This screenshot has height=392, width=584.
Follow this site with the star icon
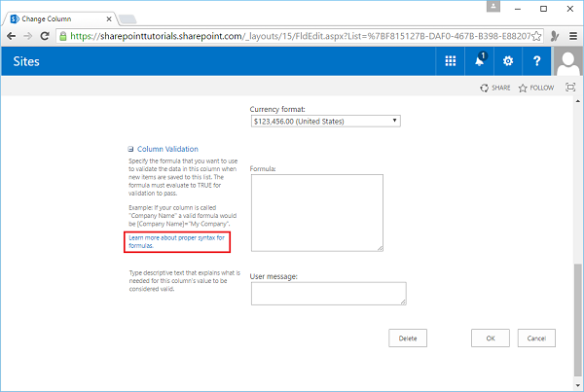pos(536,88)
